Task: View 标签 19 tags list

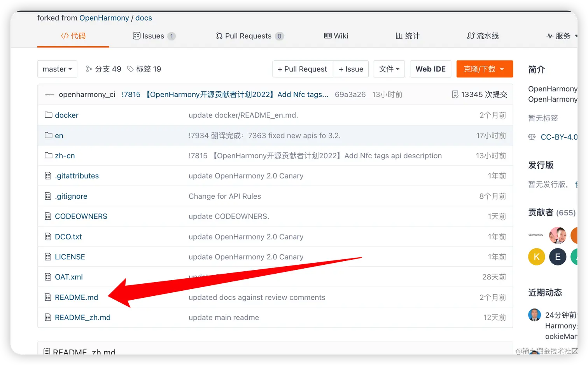Action: [144, 69]
